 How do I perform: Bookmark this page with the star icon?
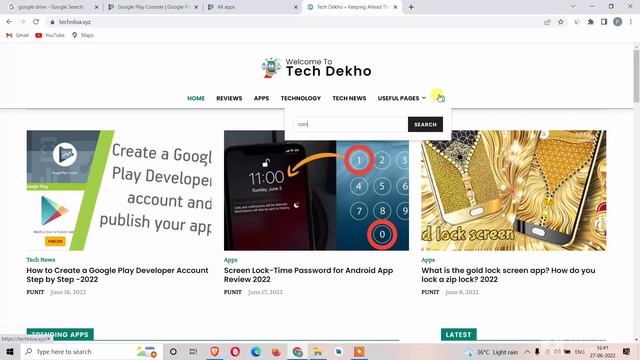pos(561,22)
